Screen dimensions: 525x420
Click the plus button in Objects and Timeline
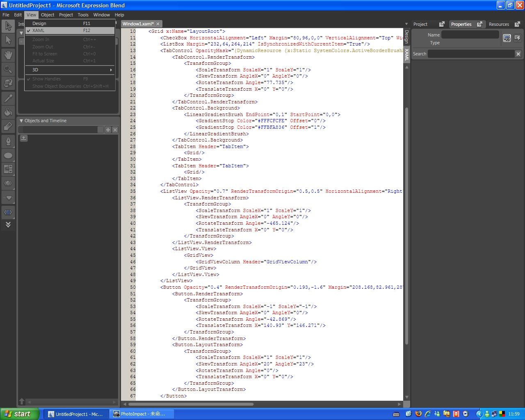[x=108, y=130]
